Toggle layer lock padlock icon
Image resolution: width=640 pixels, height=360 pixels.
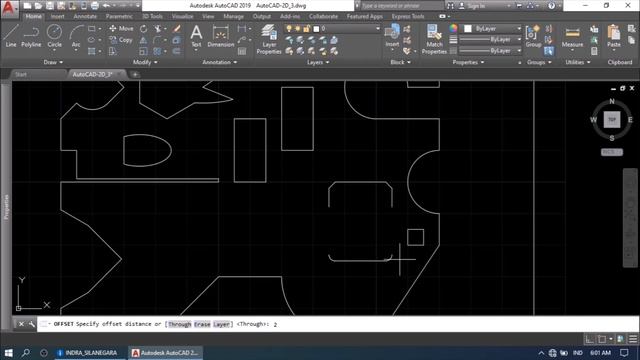point(306,29)
